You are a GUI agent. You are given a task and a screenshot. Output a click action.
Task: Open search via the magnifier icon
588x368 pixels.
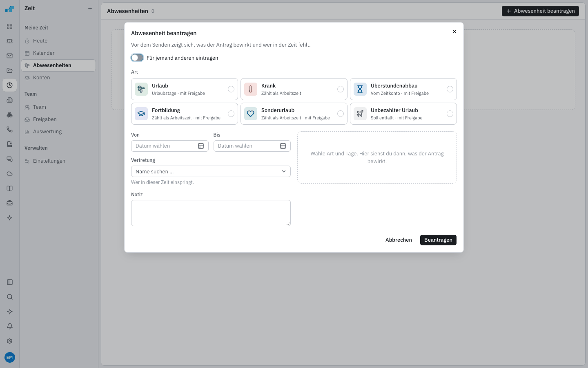pos(10,297)
